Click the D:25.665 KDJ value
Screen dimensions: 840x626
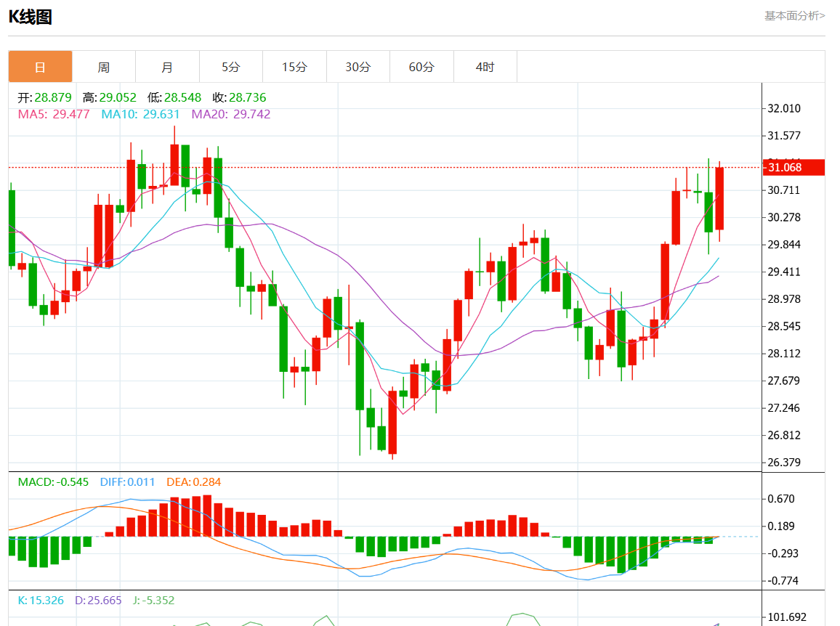[98, 601]
